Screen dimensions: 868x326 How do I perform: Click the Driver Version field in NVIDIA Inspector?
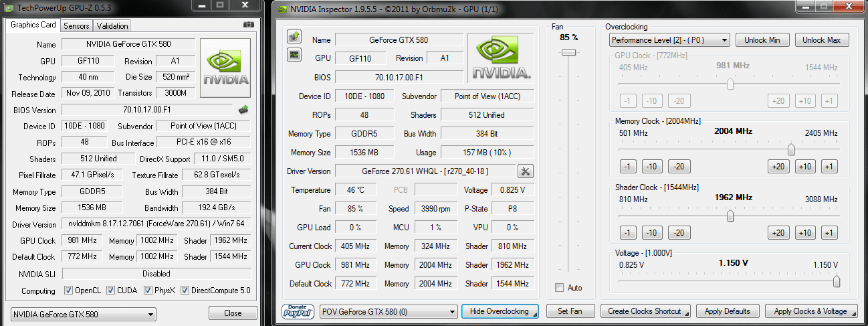[426, 171]
